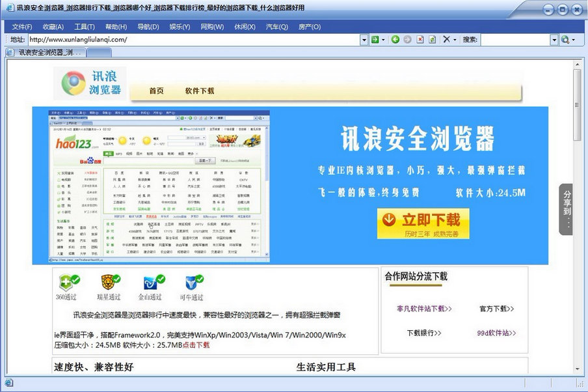Go to 首页 in site navigation
Image resolution: width=588 pixels, height=392 pixels.
tap(156, 91)
